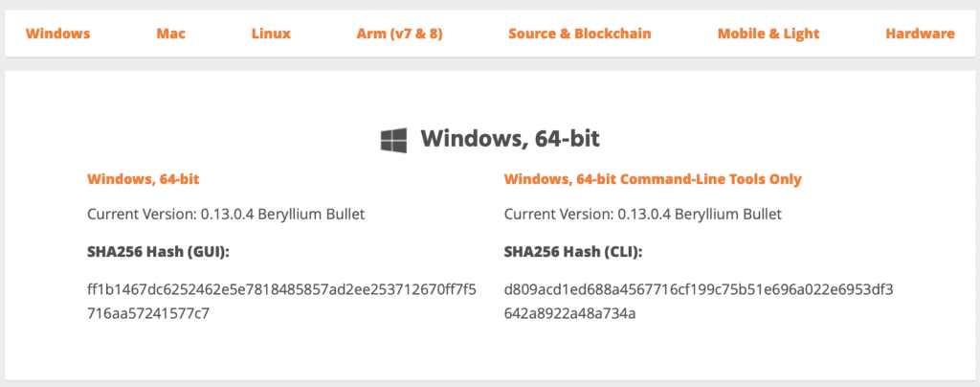The width and height of the screenshot is (980, 387).
Task: Switch to the Mobile & Light tab
Action: (768, 34)
